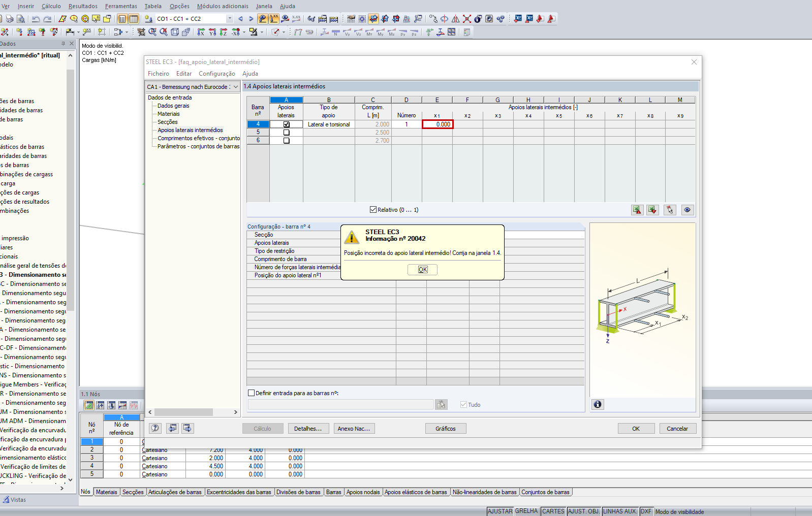This screenshot has height=516, width=812.
Task: Click the x1 cell containing 0.000
Action: coord(437,124)
